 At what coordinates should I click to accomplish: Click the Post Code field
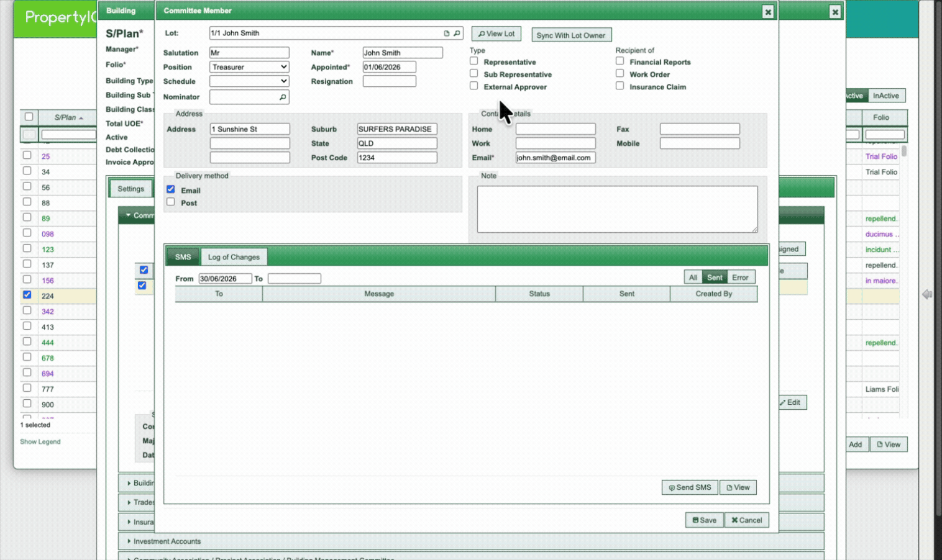click(397, 158)
